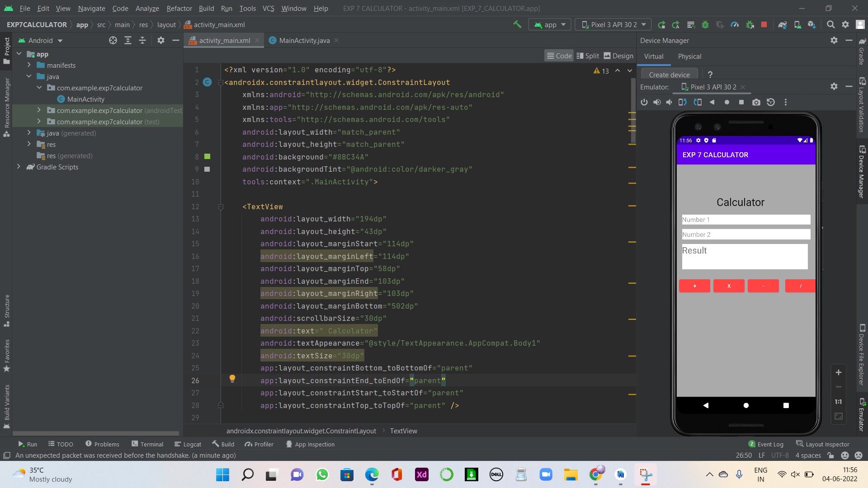Open the Pixel 3 API 30 2 device dropdown

pos(613,24)
